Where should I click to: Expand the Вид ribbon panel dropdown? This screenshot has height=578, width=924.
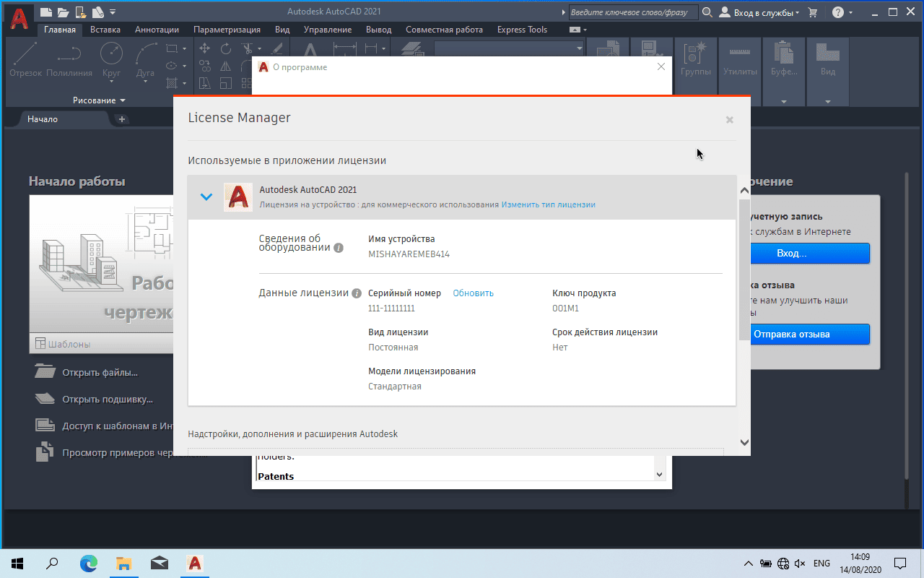(828, 101)
